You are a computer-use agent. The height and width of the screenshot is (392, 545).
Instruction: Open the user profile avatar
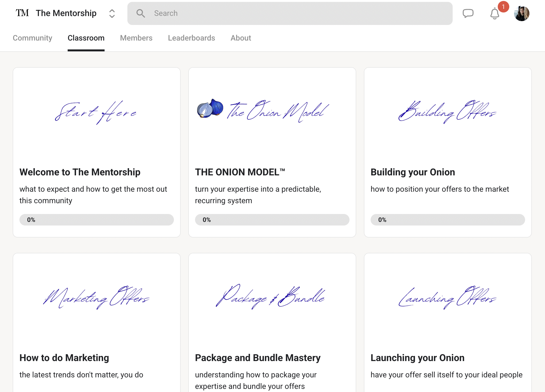(521, 13)
